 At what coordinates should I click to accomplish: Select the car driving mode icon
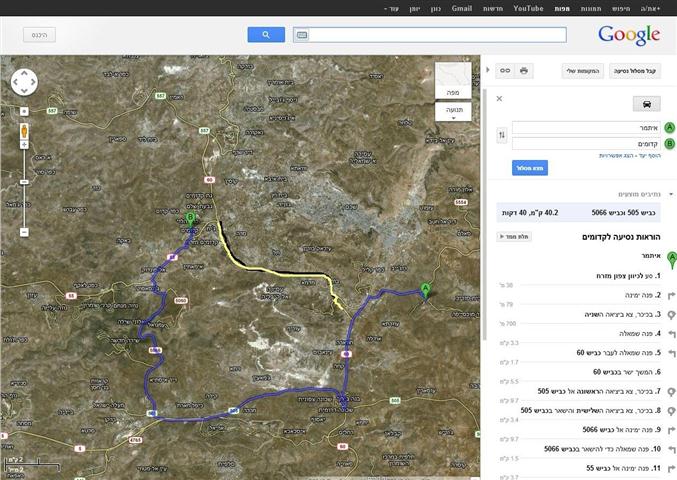pos(646,103)
